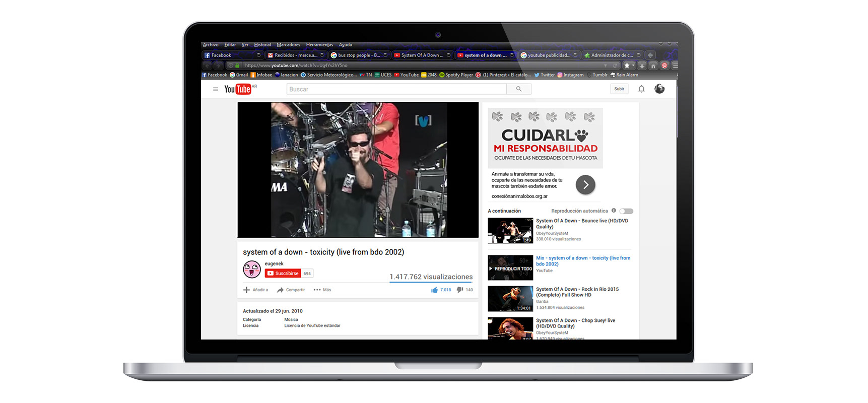Open the Ayuda menu
Image resolution: width=868 pixels, height=403 pixels.
pos(346,45)
